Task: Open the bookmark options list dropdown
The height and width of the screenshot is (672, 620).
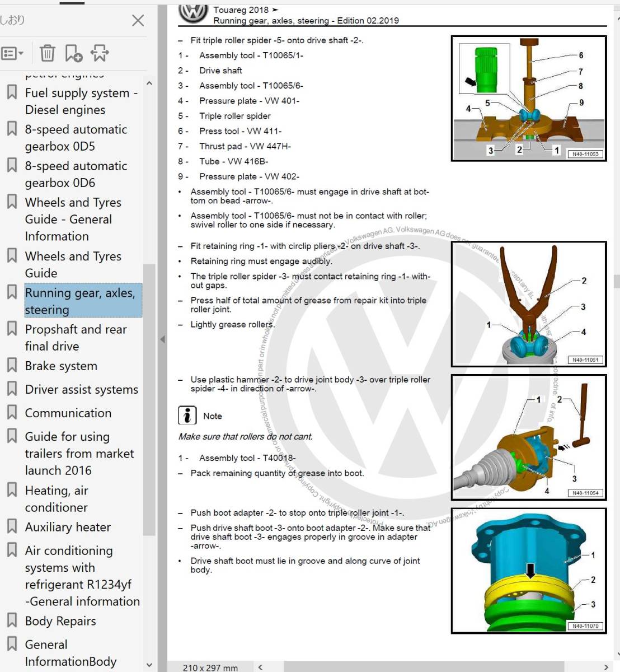Action: (x=12, y=54)
